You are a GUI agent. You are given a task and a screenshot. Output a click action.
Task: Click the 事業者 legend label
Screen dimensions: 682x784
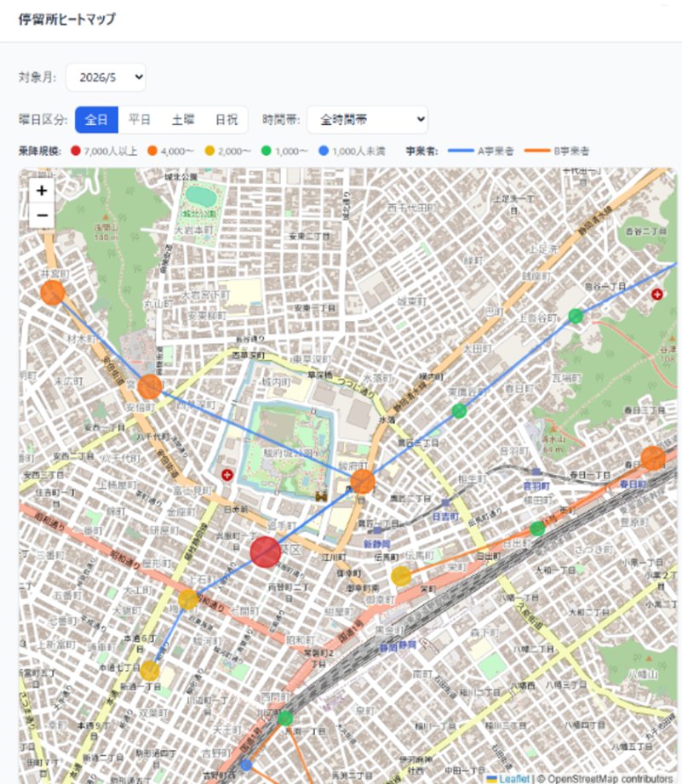pyautogui.click(x=421, y=151)
